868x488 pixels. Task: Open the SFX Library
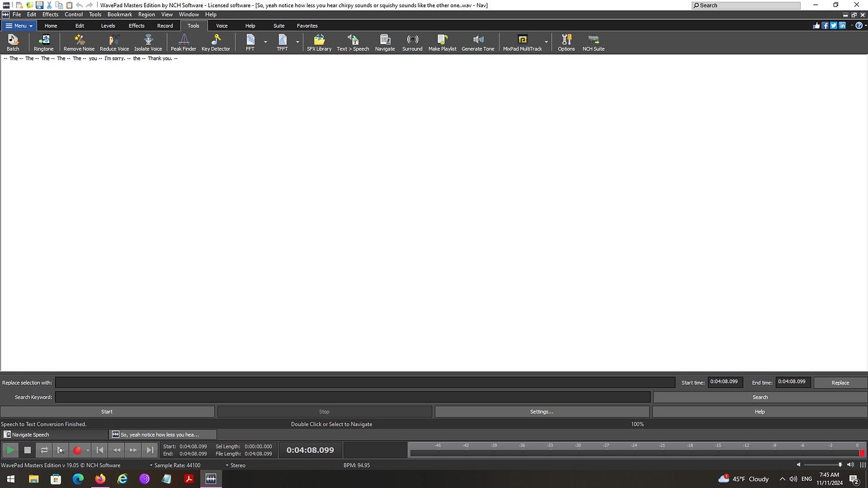point(319,42)
